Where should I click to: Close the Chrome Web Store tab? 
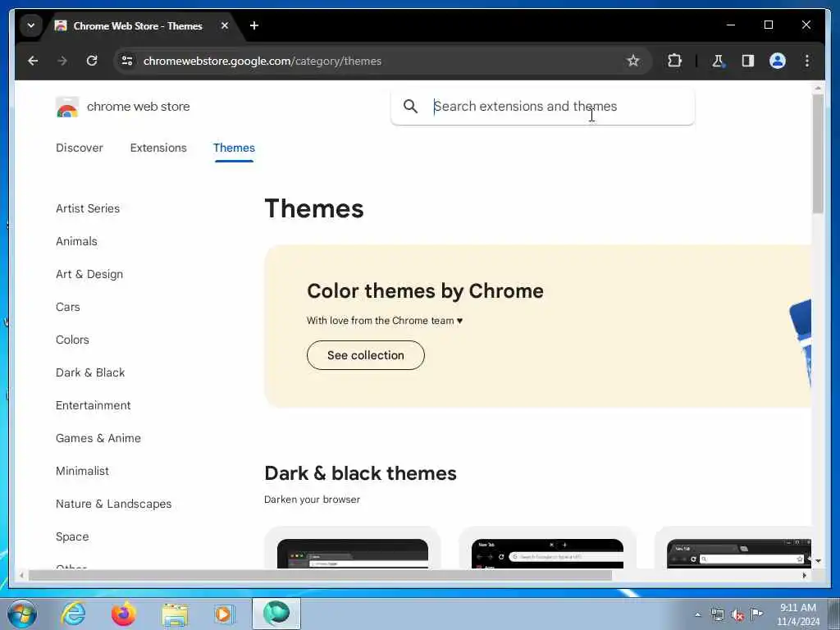pos(225,25)
